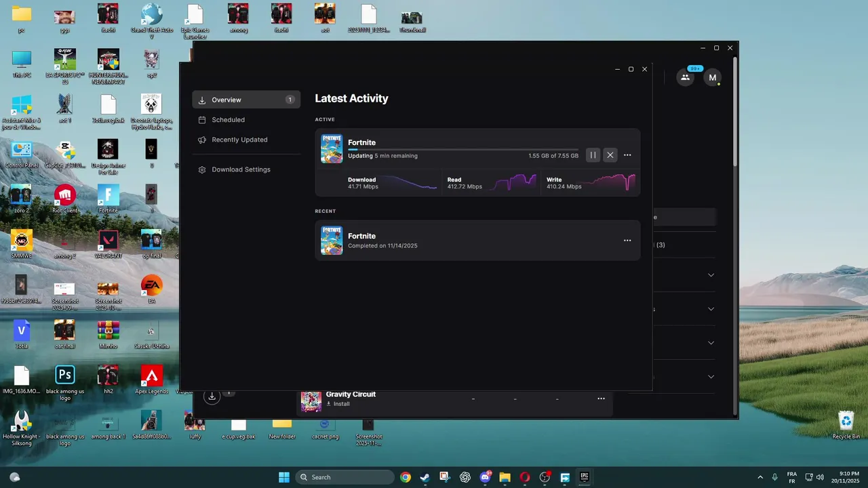Expand the second chevron section in background launcher
868x488 pixels.
coord(711,309)
